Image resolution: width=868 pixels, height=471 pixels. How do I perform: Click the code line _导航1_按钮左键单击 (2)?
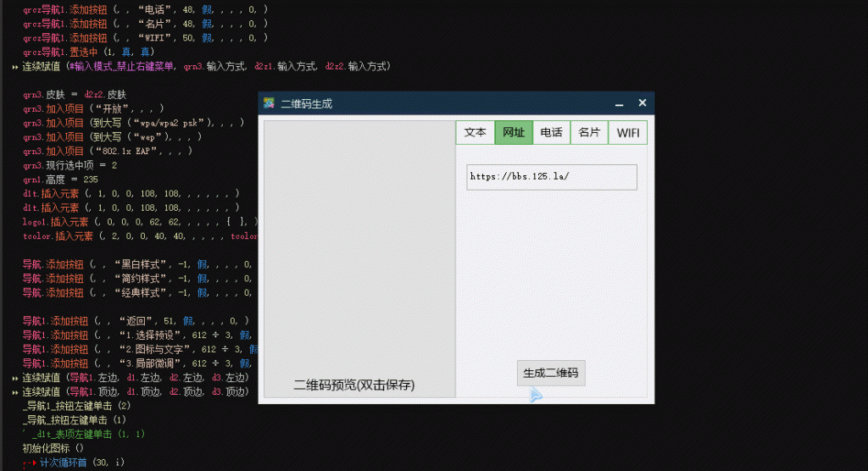75,406
